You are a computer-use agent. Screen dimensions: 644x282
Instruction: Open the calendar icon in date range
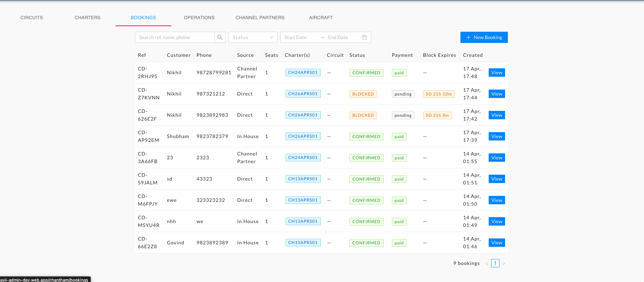(364, 37)
